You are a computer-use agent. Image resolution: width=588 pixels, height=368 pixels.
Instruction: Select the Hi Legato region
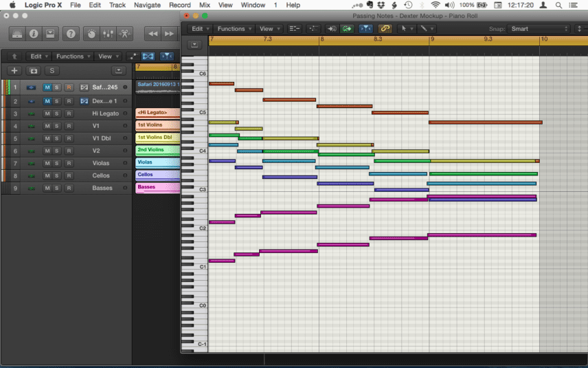(x=157, y=113)
